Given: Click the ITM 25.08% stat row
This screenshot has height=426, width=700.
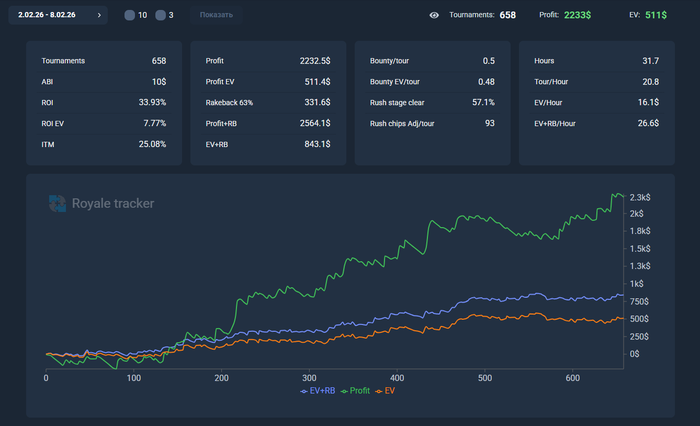Looking at the screenshot, I should point(104,144).
